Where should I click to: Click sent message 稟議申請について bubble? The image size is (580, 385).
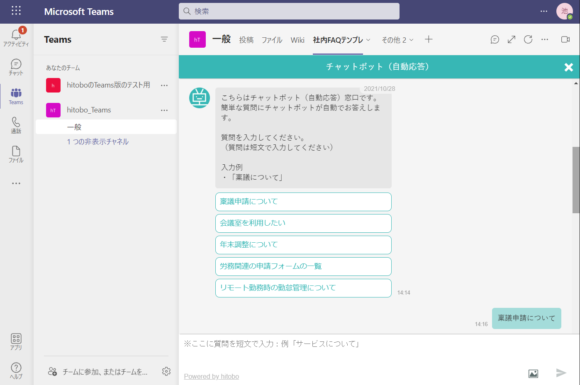(x=526, y=318)
